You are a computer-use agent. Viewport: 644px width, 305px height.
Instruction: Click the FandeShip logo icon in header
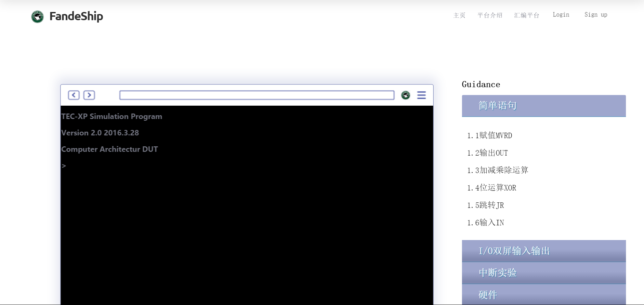pyautogui.click(x=37, y=16)
